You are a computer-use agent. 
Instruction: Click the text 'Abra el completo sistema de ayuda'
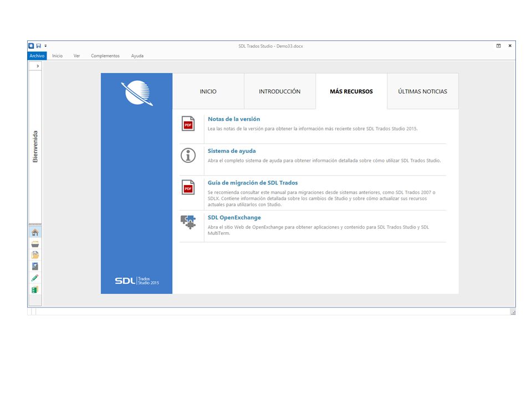coord(245,161)
